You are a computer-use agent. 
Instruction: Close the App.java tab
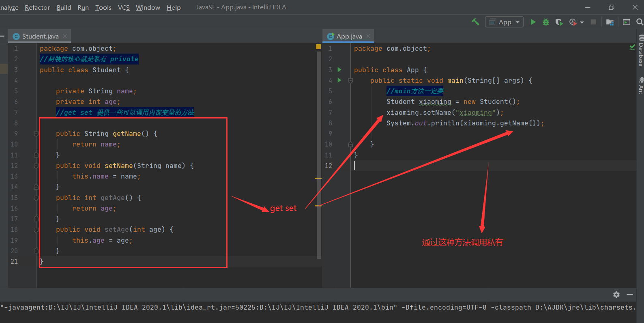tap(368, 36)
